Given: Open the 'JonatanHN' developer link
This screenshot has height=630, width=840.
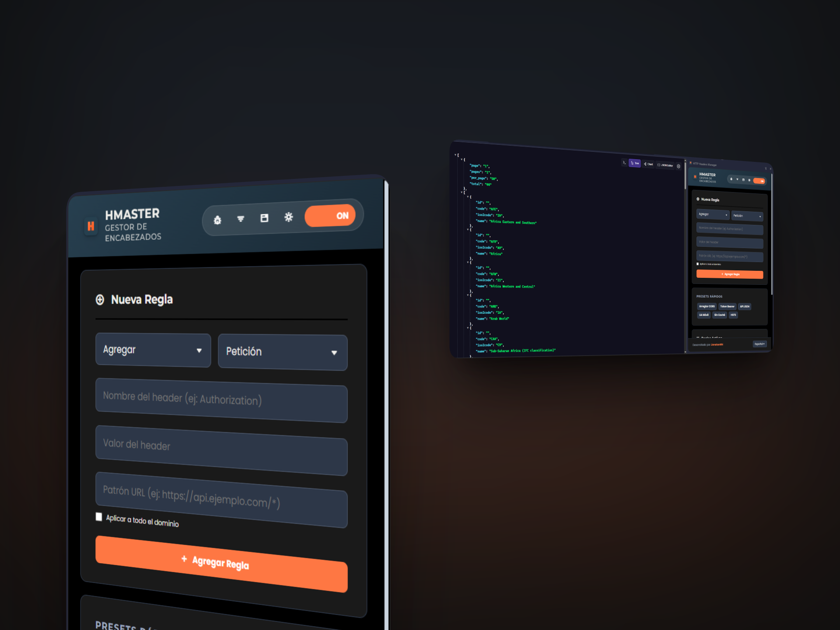Looking at the screenshot, I should 717,344.
